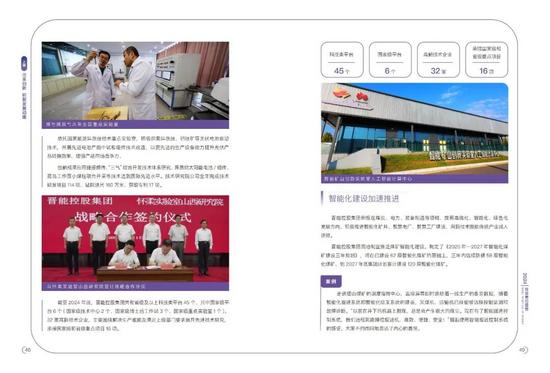Click page number 49 at bottom right

(522, 350)
